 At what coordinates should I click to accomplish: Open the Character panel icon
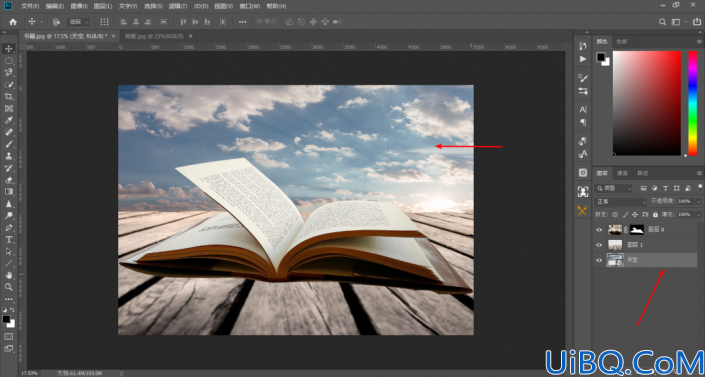583,109
